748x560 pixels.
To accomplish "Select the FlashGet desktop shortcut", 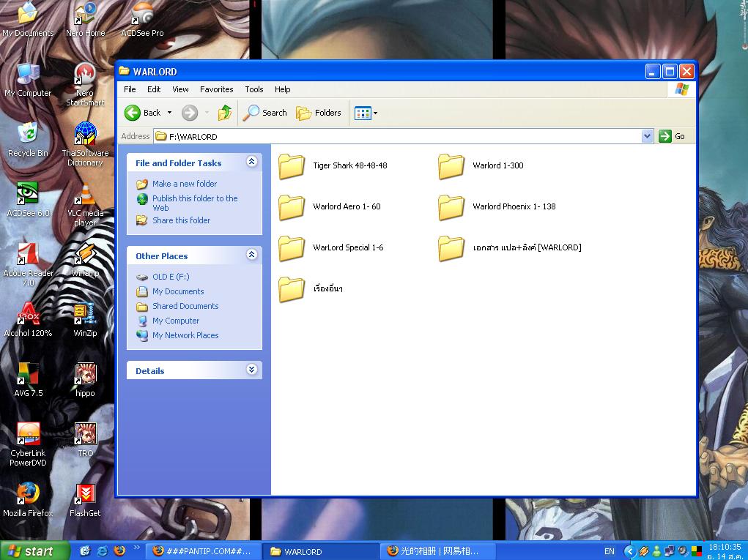I will 85,501.
